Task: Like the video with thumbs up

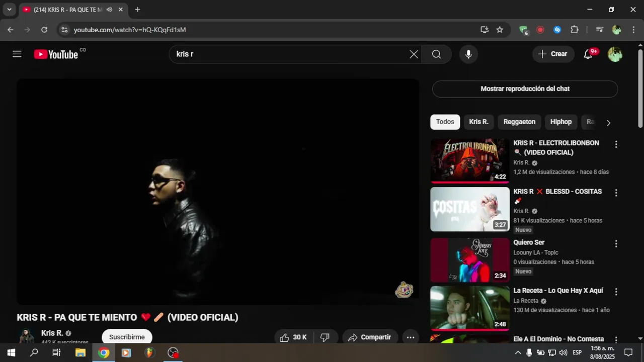Action: tap(294, 337)
